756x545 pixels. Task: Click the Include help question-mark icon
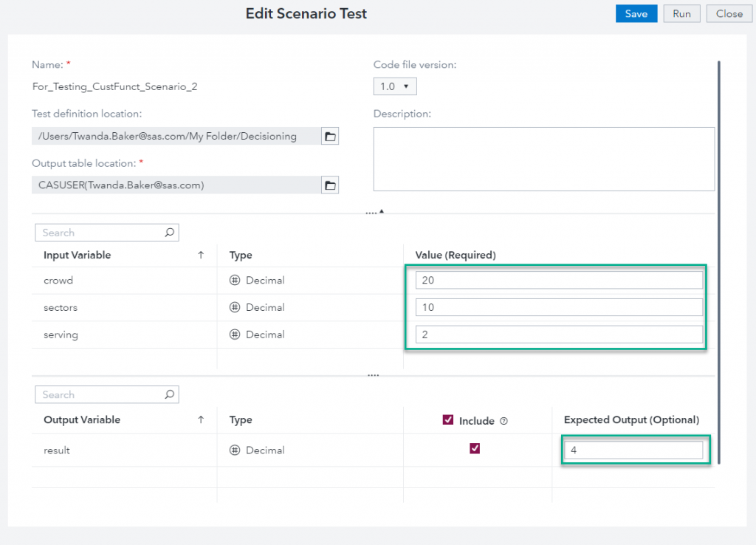coord(504,421)
